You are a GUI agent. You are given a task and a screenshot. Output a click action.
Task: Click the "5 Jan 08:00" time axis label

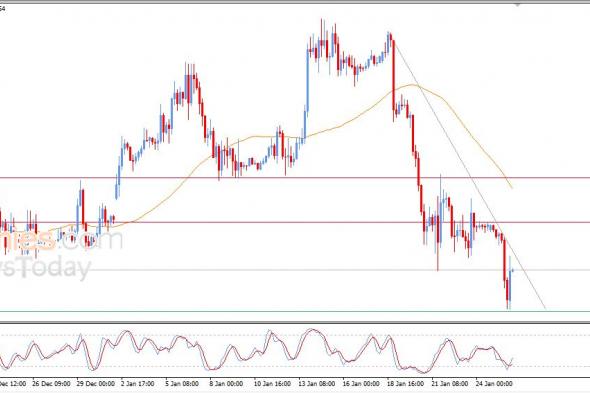(x=182, y=384)
